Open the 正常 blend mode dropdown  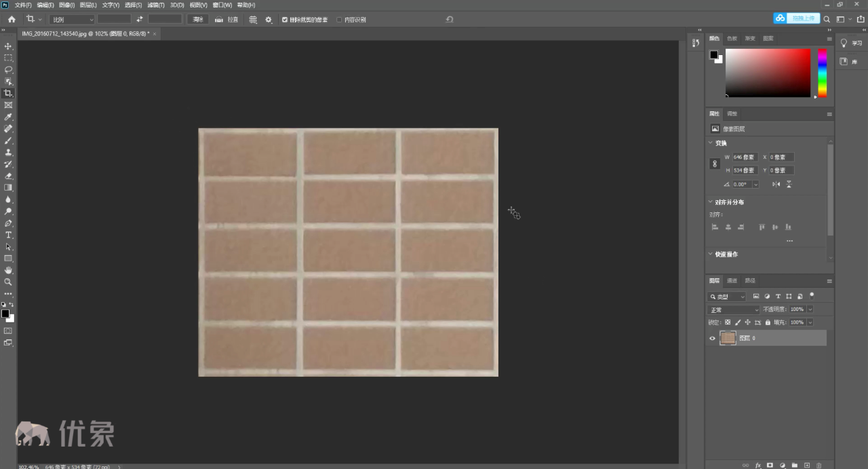(x=734, y=309)
